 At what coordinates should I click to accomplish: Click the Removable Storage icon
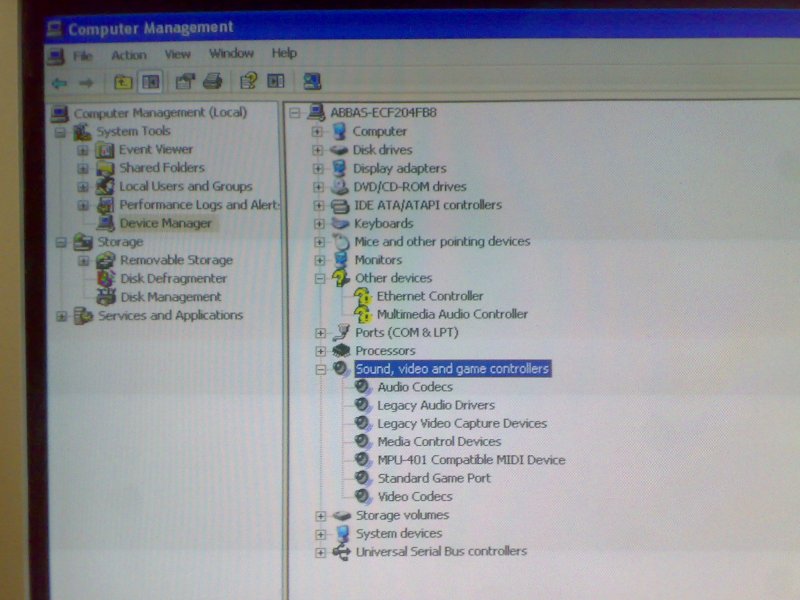[x=106, y=260]
